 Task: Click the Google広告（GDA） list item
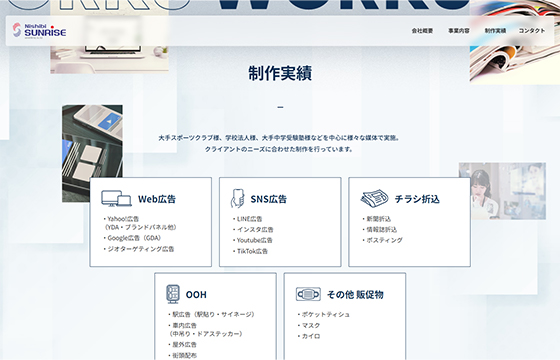tap(132, 238)
